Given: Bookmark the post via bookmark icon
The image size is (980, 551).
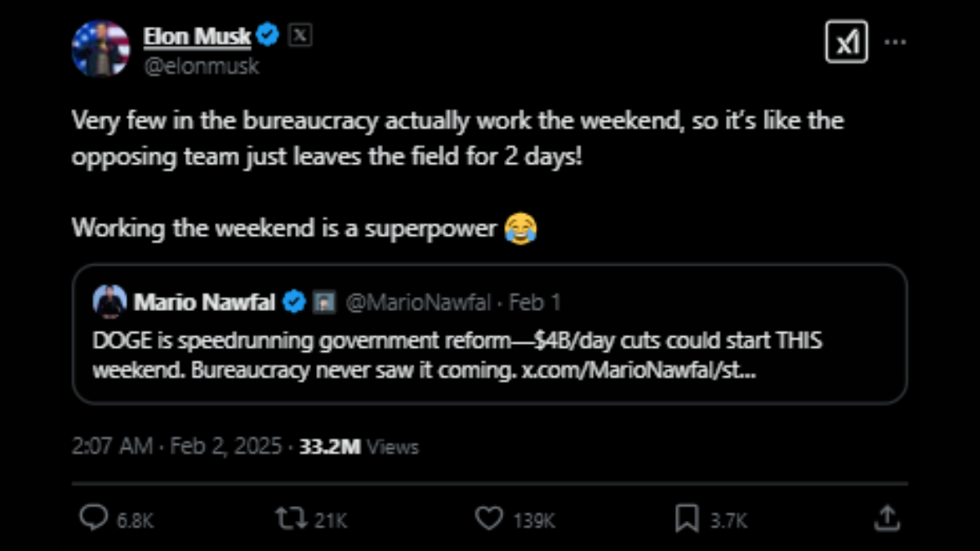Looking at the screenshot, I should [x=688, y=518].
